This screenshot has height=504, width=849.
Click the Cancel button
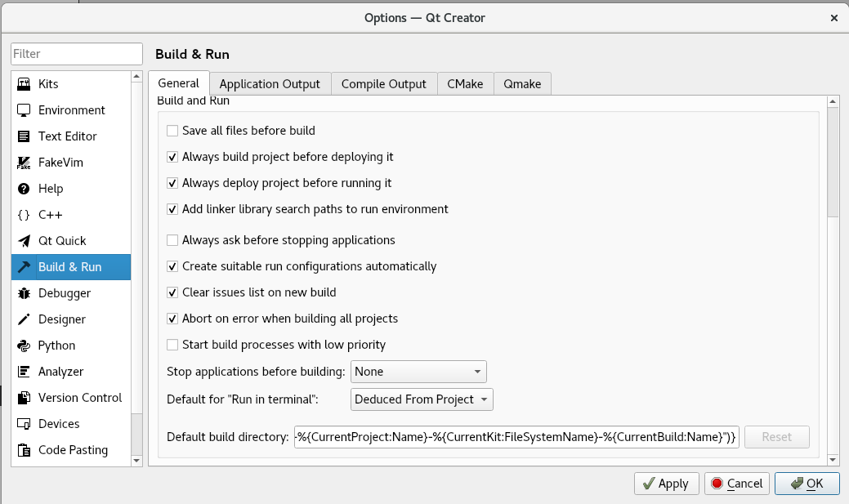tap(737, 484)
